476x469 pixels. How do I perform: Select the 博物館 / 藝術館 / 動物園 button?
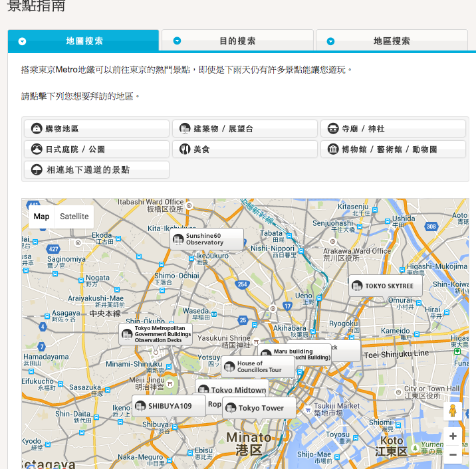[x=393, y=149]
